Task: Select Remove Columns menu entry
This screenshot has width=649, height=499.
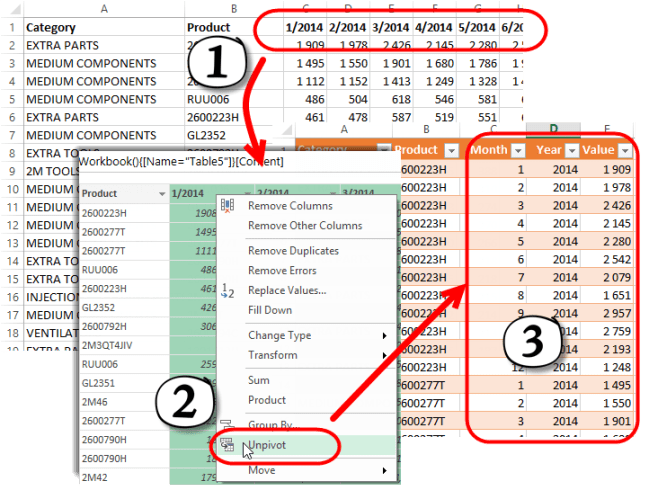Action: [290, 206]
